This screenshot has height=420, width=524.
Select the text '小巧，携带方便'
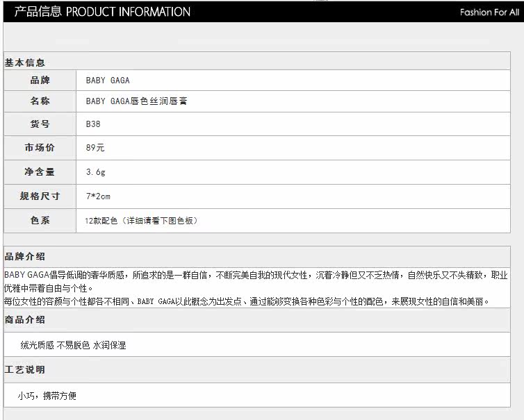point(47,396)
